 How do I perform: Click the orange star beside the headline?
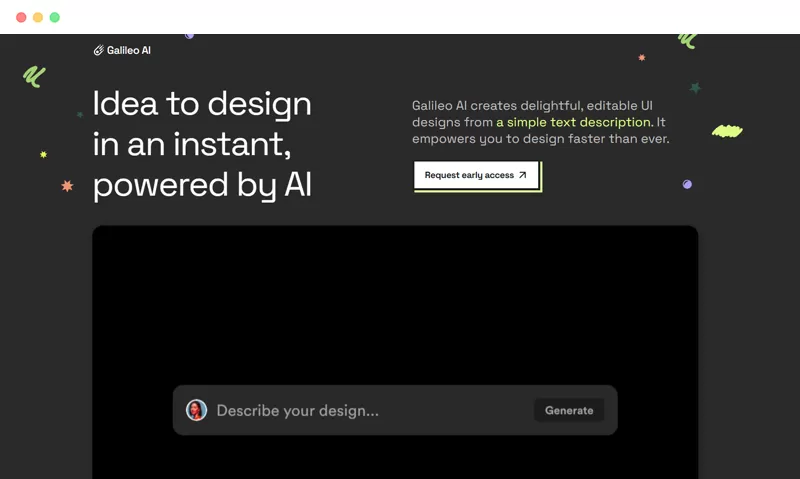point(67,186)
